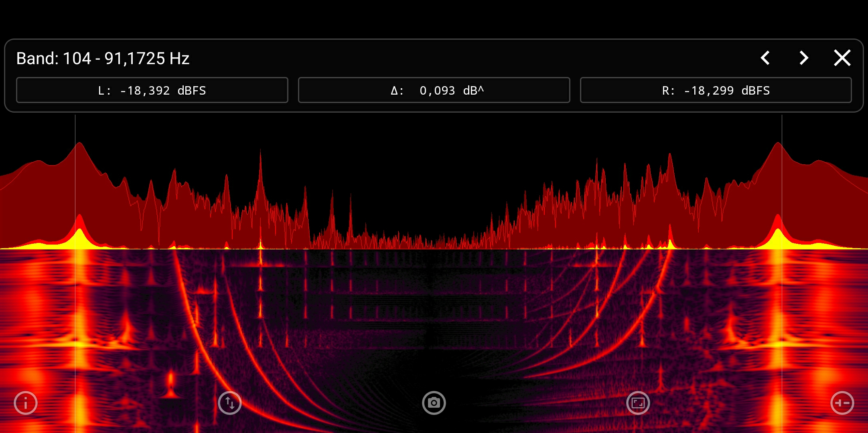868x433 pixels.
Task: Advance to the next band with the right chevron
Action: click(804, 58)
